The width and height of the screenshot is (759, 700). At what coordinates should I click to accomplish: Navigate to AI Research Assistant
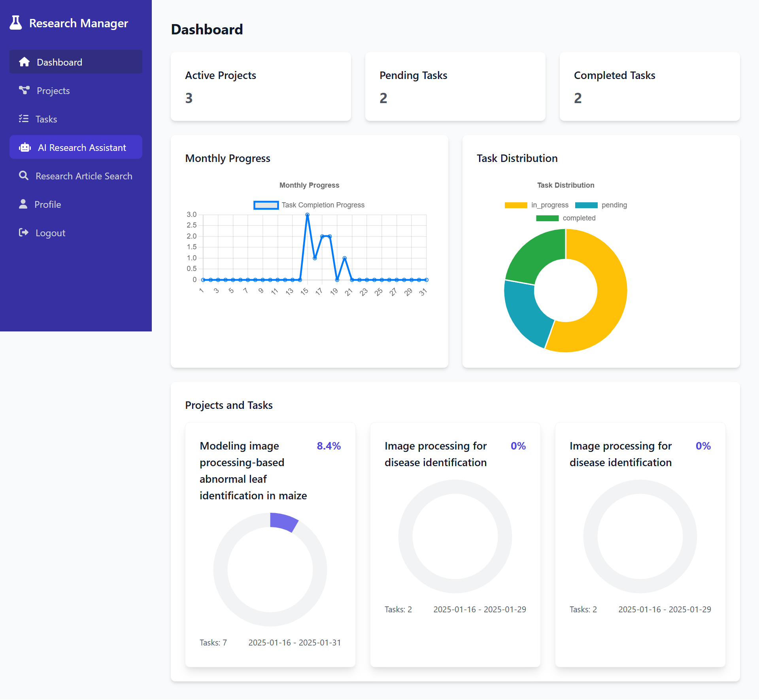82,147
